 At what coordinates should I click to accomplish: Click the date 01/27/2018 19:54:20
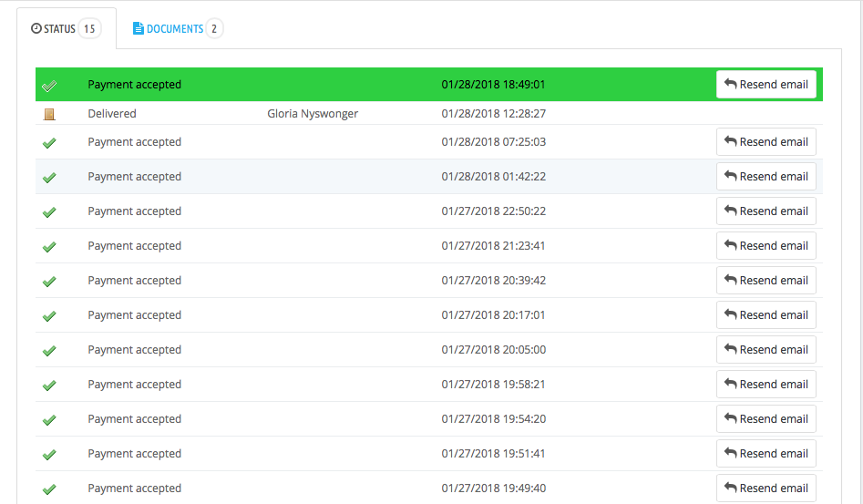coord(494,419)
